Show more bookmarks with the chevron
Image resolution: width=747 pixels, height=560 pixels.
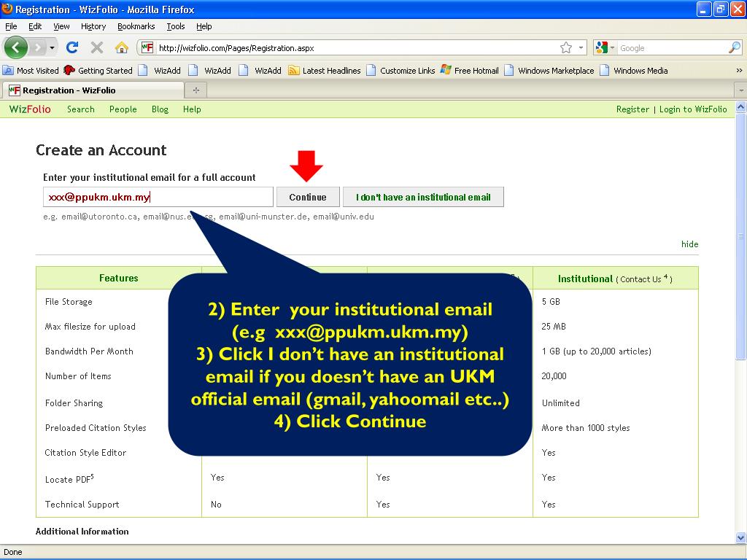pyautogui.click(x=739, y=71)
